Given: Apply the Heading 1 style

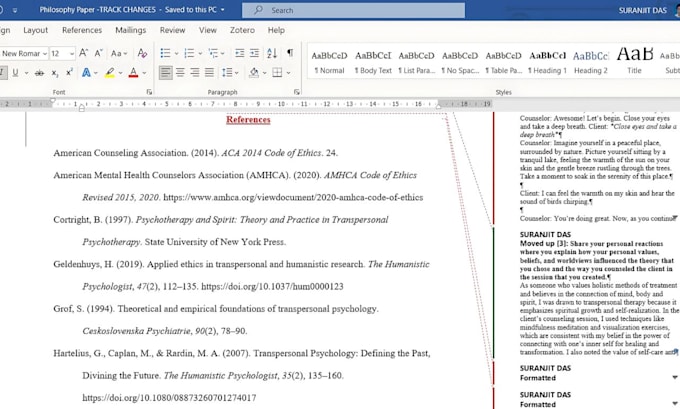Looking at the screenshot, I should pyautogui.click(x=547, y=62).
